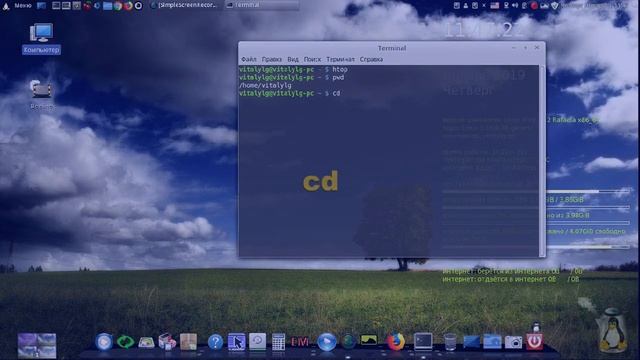Click the volume speaker icon in system tray
Viewport: 640px width, 360px height.
coord(515,5)
